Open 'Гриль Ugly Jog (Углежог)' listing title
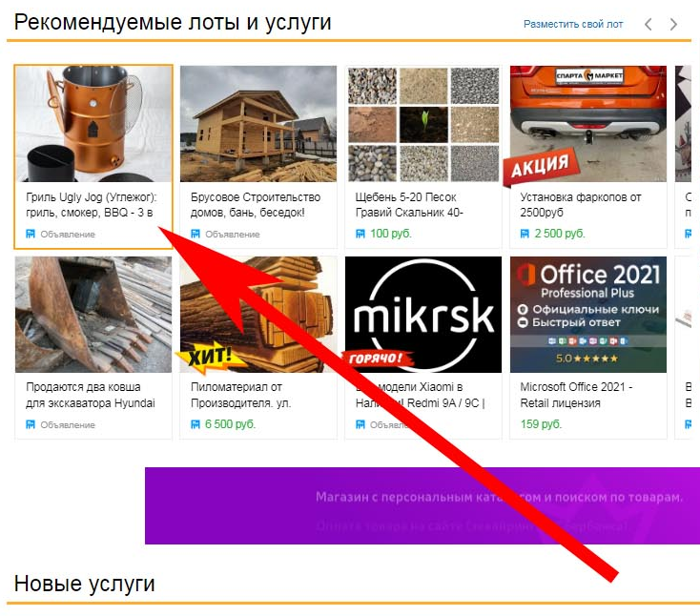Image resolution: width=700 pixels, height=616 pixels. click(92, 204)
